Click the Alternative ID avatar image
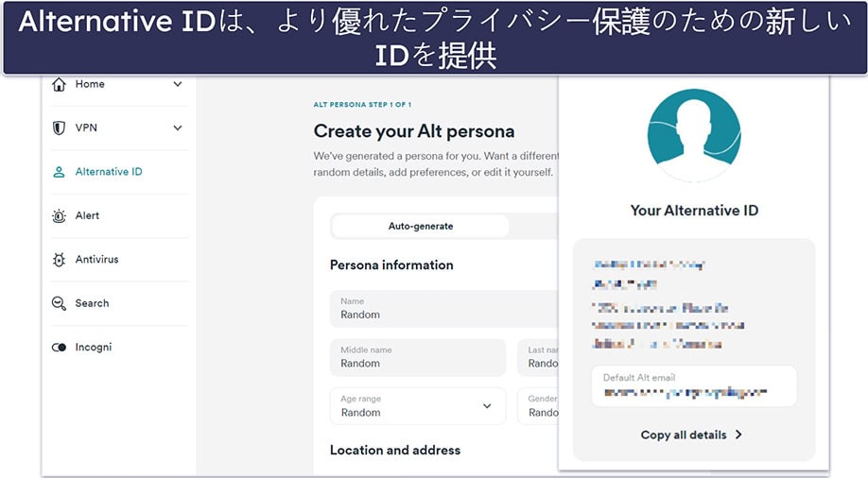The height and width of the screenshot is (478, 868). pos(694,135)
